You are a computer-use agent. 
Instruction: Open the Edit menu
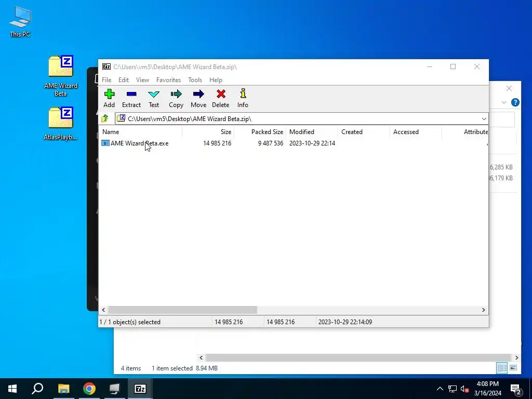click(x=124, y=80)
